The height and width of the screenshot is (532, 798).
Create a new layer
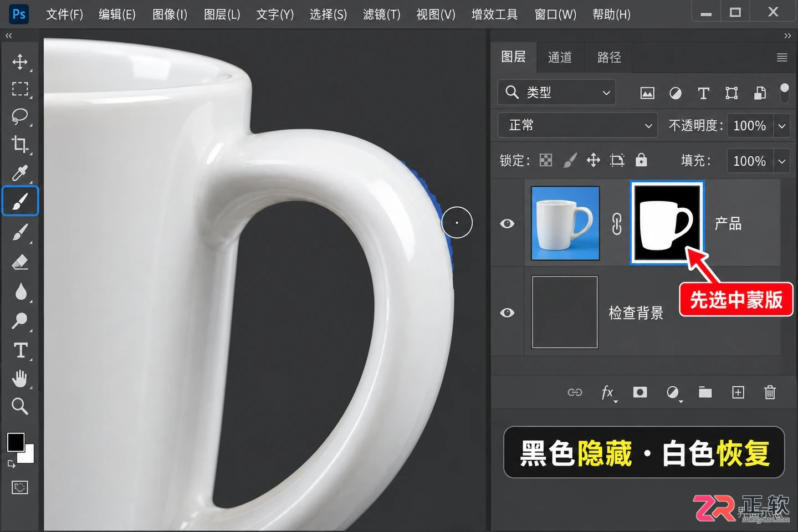pyautogui.click(x=738, y=392)
